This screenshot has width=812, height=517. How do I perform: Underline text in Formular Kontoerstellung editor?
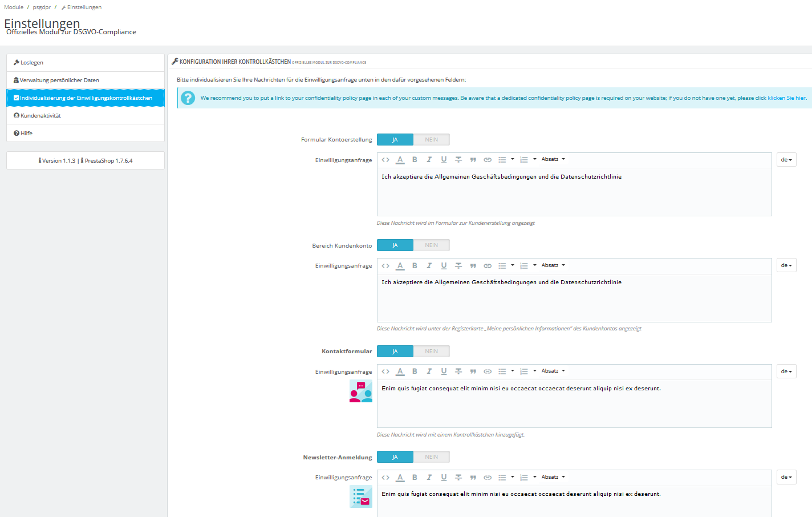pyautogui.click(x=444, y=160)
